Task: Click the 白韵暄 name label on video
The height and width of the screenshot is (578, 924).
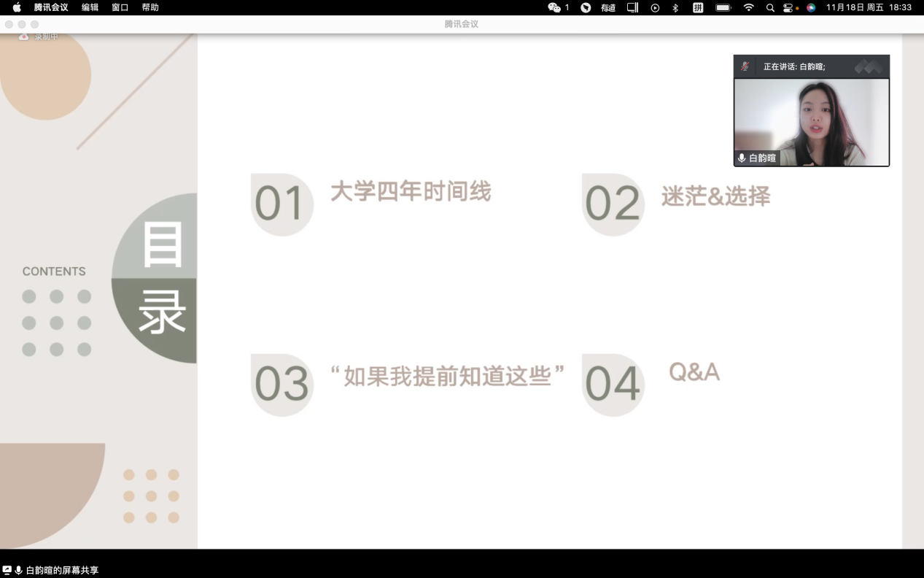Action: click(762, 158)
